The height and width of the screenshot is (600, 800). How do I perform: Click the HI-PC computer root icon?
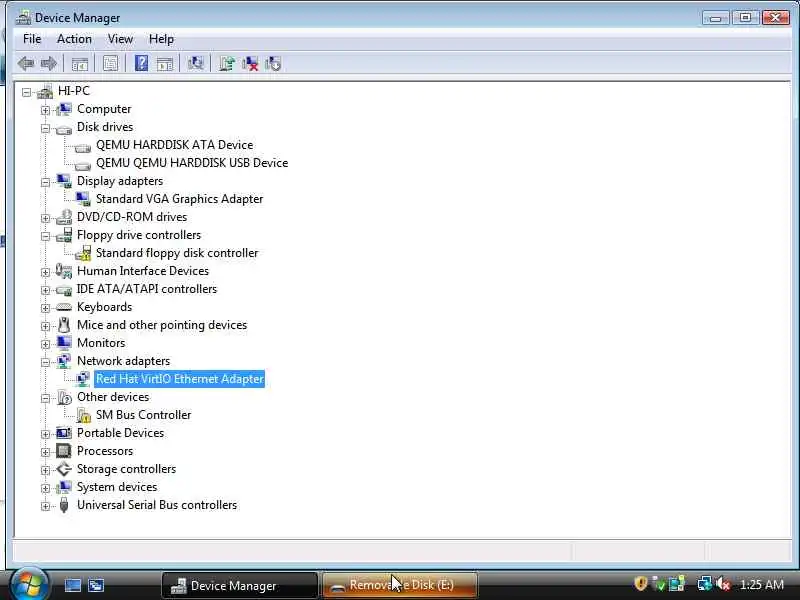(x=45, y=91)
